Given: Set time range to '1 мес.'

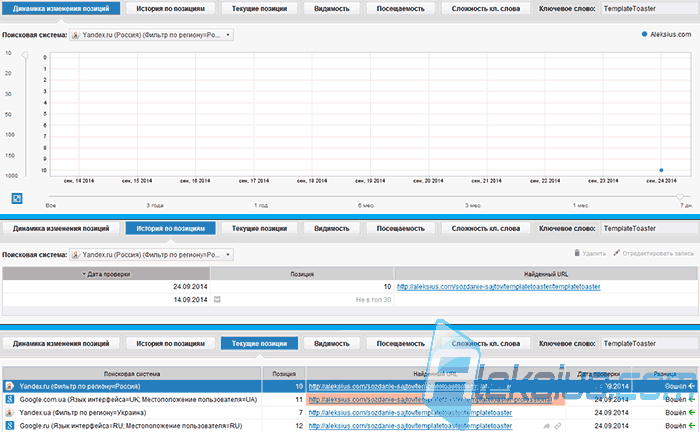Looking at the screenshot, I should coord(581,205).
